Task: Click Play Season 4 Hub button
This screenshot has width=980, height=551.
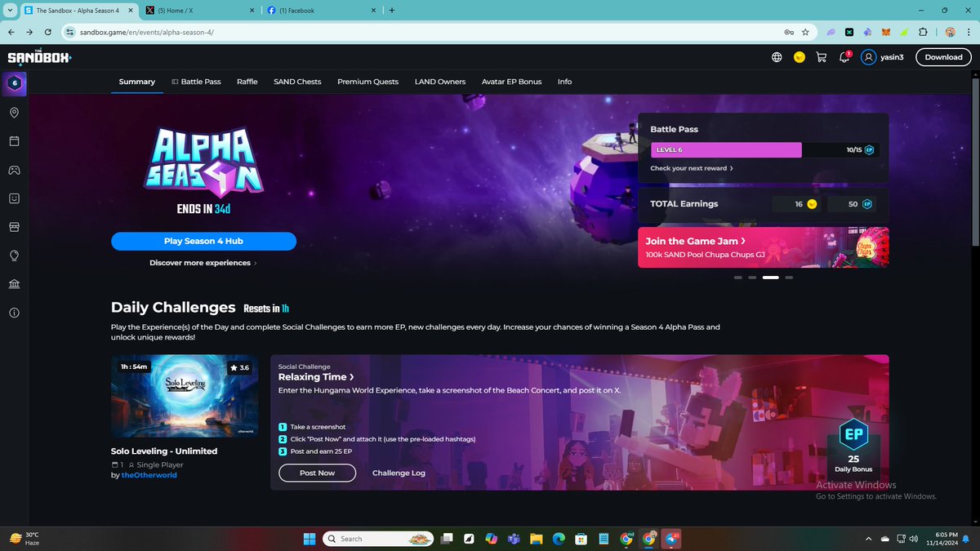Action: point(203,241)
